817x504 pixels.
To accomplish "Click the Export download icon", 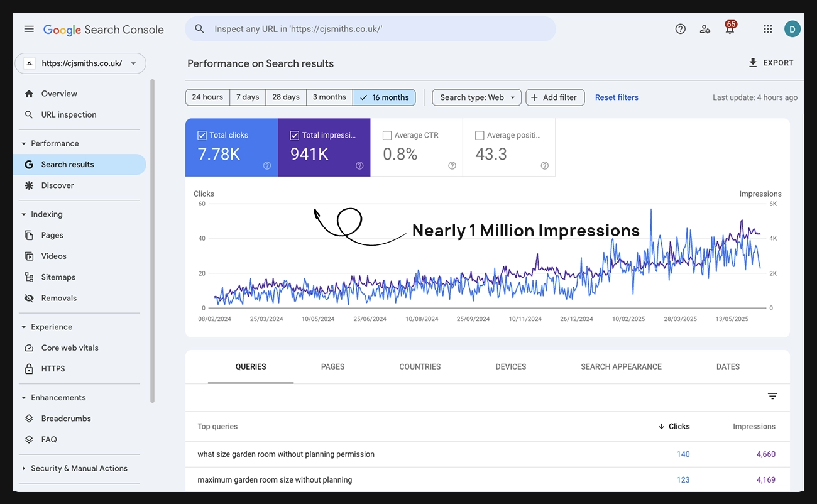I will (x=753, y=63).
